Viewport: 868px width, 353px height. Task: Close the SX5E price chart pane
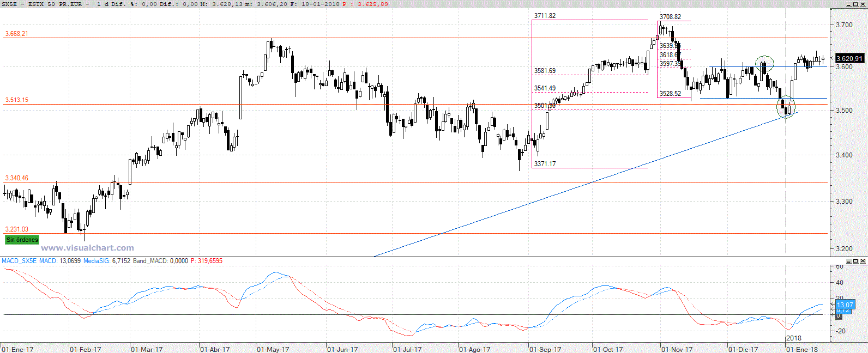point(864,4)
